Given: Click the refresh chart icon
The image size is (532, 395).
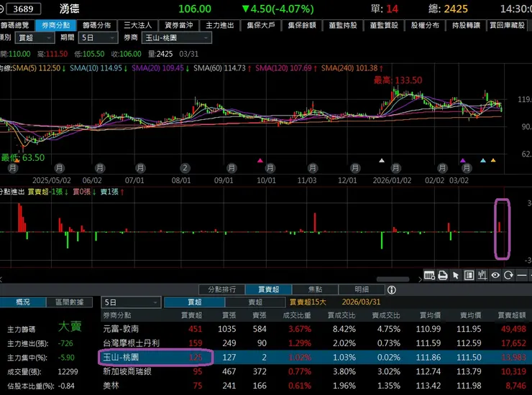Looking at the screenshot, I should (x=508, y=275).
